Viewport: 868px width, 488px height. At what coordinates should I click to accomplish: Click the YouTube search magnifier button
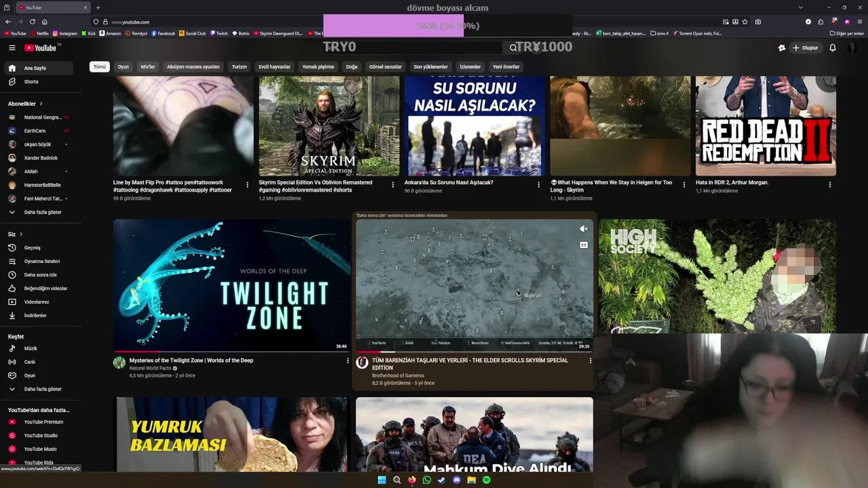point(513,48)
